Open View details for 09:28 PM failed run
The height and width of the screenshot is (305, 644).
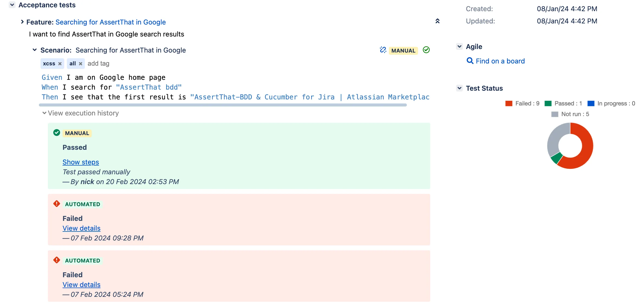pos(81,228)
